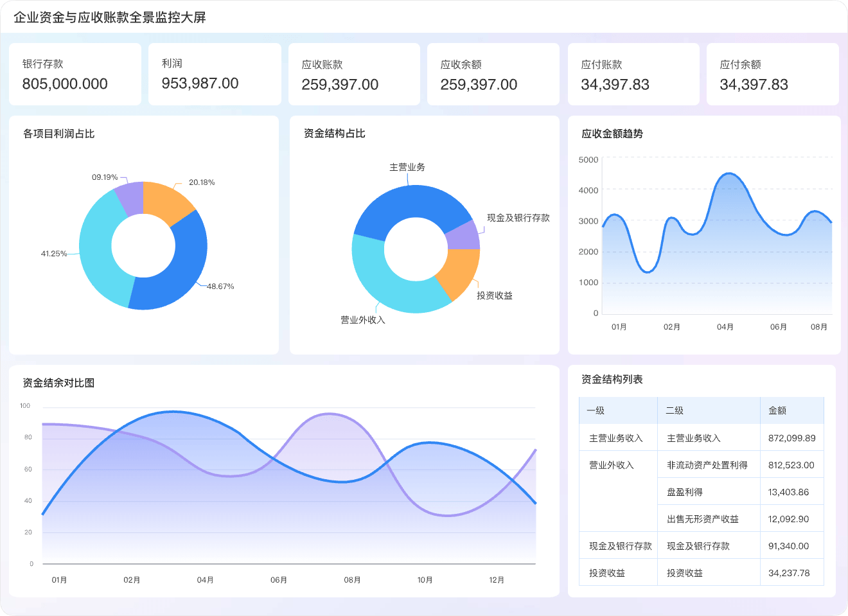Image resolution: width=848 pixels, height=616 pixels.
Task: Click the 10月 axis label in 资金结余对比图
Action: click(x=425, y=580)
